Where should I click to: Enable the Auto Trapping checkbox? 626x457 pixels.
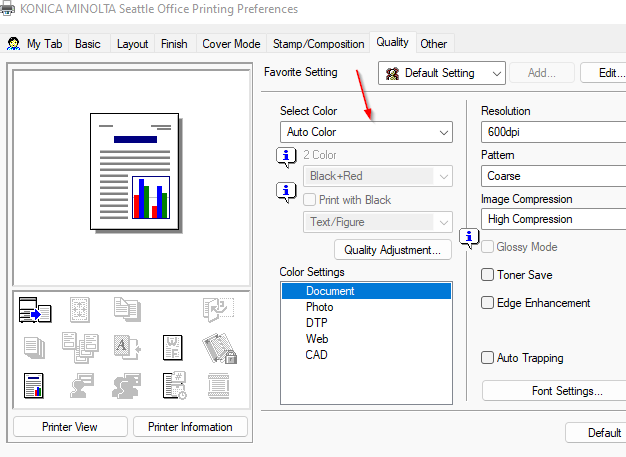click(x=487, y=357)
